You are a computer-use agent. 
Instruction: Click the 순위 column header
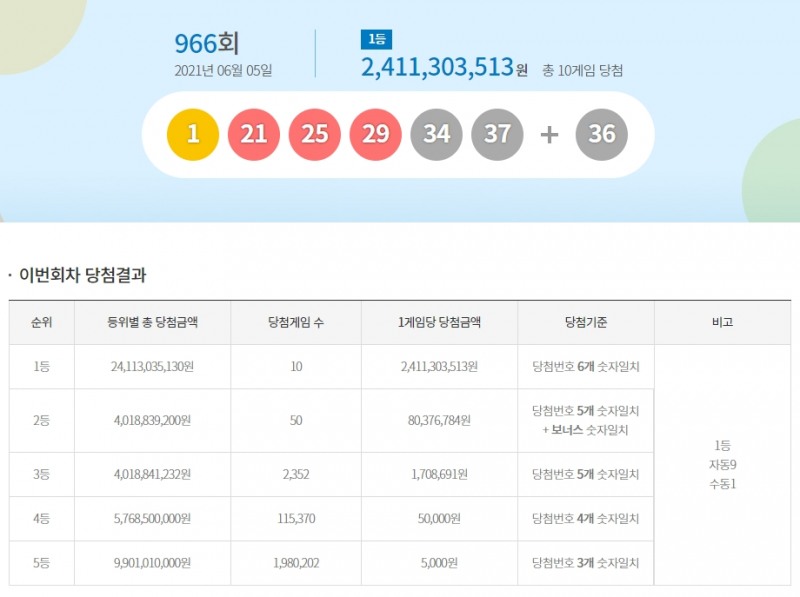(40, 321)
